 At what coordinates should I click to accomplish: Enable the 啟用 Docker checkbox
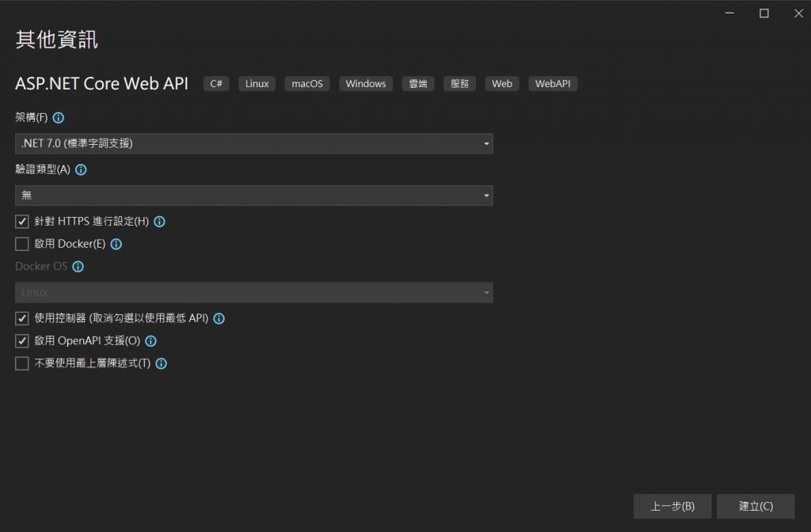click(21, 244)
